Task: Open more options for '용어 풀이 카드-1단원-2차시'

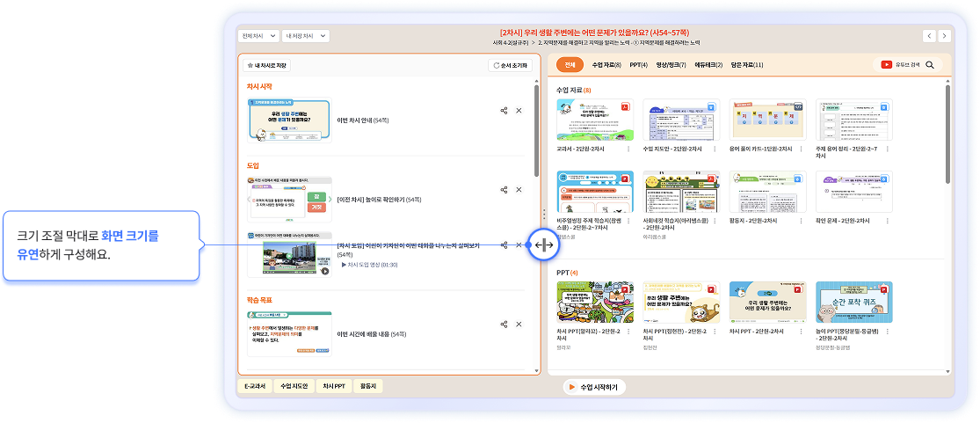Action: tap(802, 149)
